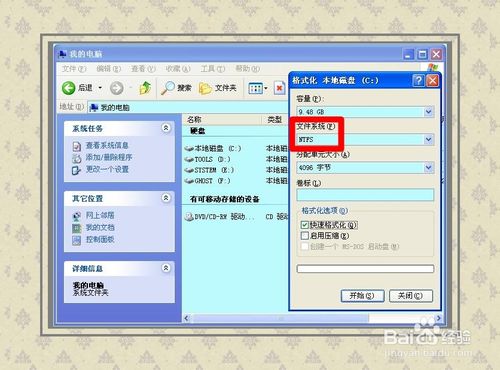Click the green Back arrow icon
This screenshot has height=370, width=500.
tap(69, 88)
